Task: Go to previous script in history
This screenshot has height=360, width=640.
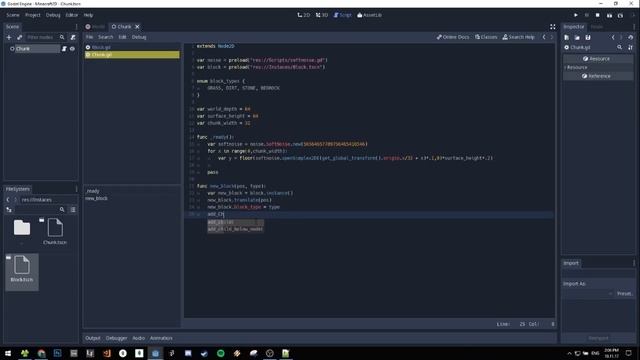Action: click(x=544, y=37)
